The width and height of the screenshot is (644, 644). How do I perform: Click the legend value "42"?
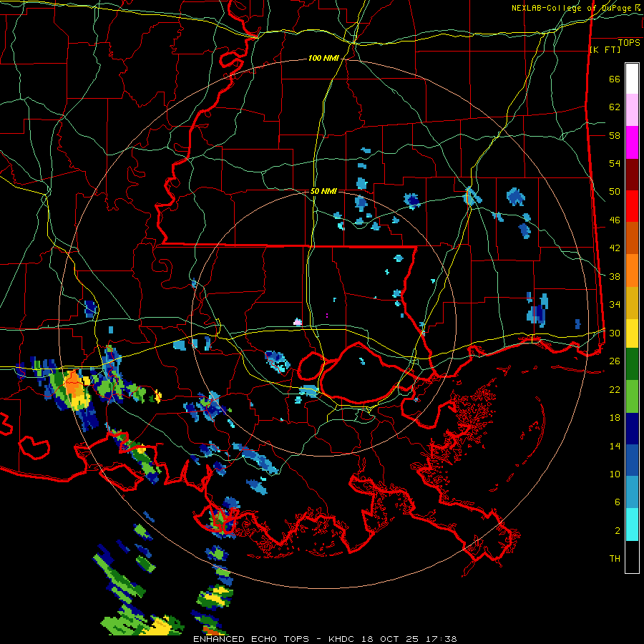[615, 248]
